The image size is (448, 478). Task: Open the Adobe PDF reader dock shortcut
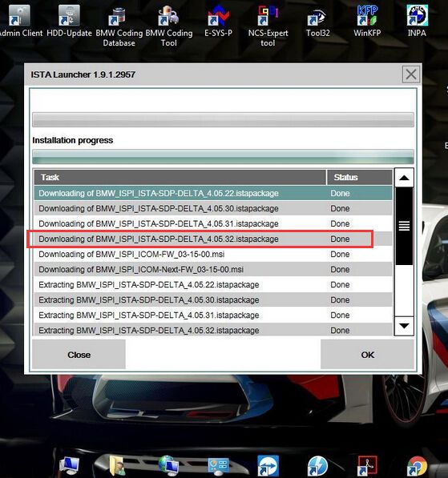pos(367,465)
